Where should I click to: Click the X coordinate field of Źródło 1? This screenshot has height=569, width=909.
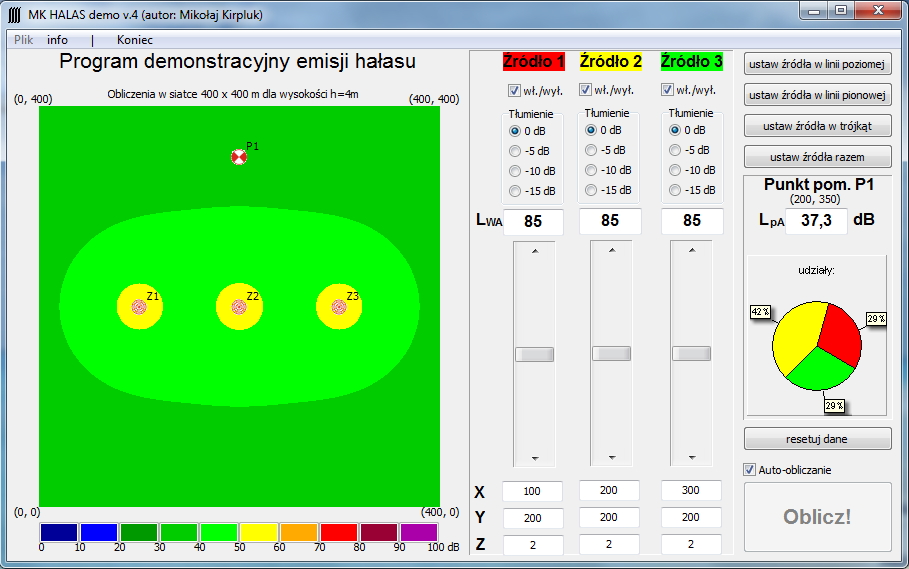[532, 491]
